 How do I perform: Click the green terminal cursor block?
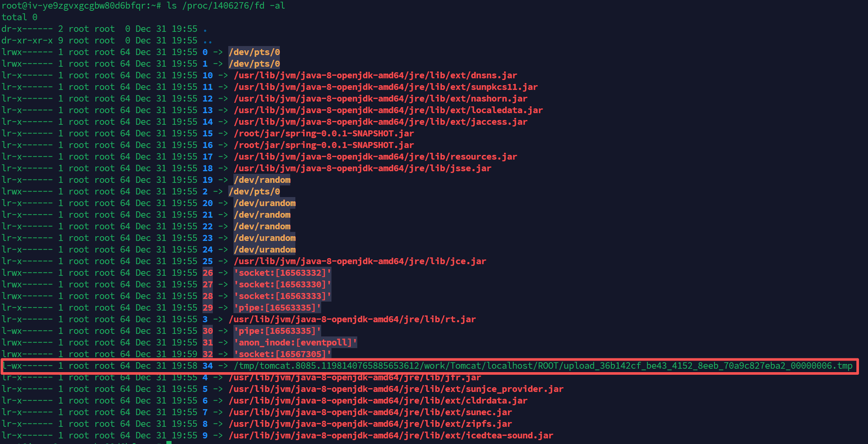[169, 442]
